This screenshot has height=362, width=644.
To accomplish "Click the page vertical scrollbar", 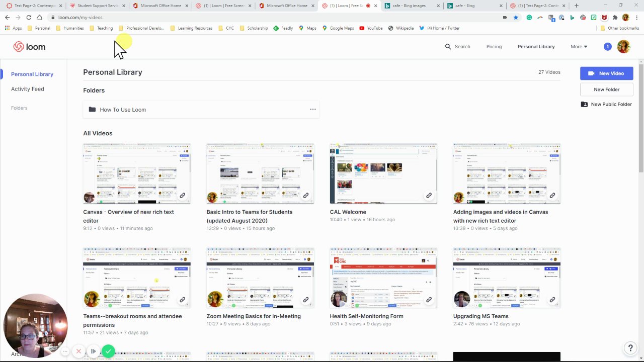I will point(641,118).
